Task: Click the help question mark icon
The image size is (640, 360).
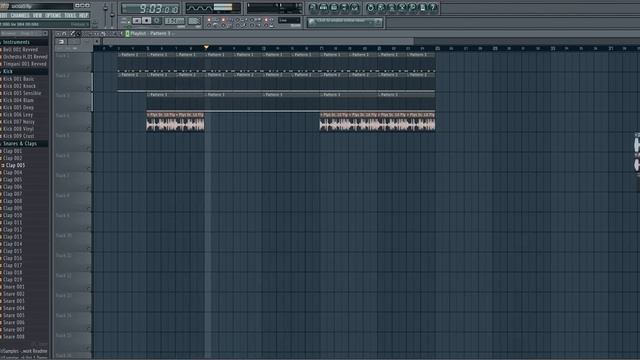Action: pos(433,8)
